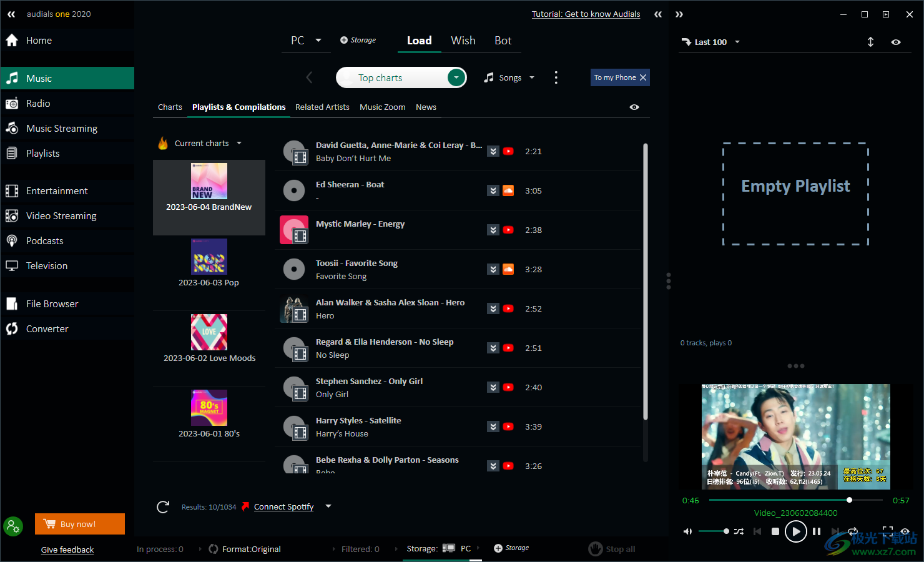Switch to the Bot tab
Viewport: 924px width, 562px height.
pos(503,41)
